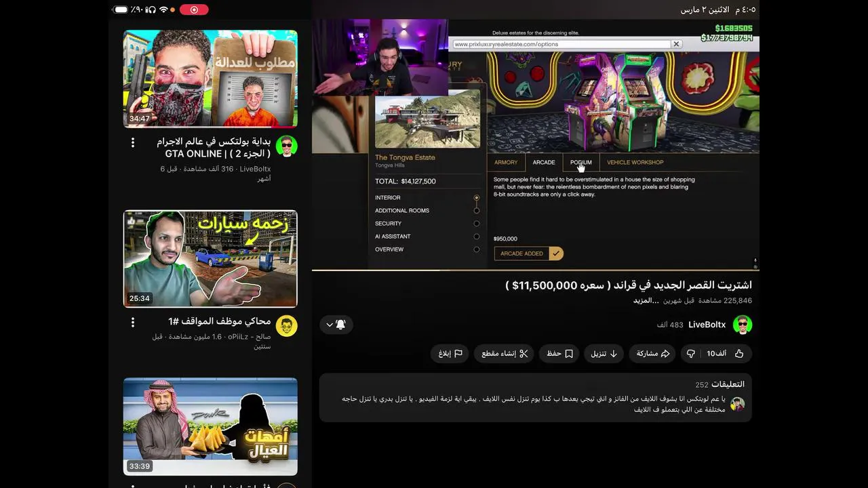
Task: Open notification bell options for LiveBoltx
Action: point(336,325)
